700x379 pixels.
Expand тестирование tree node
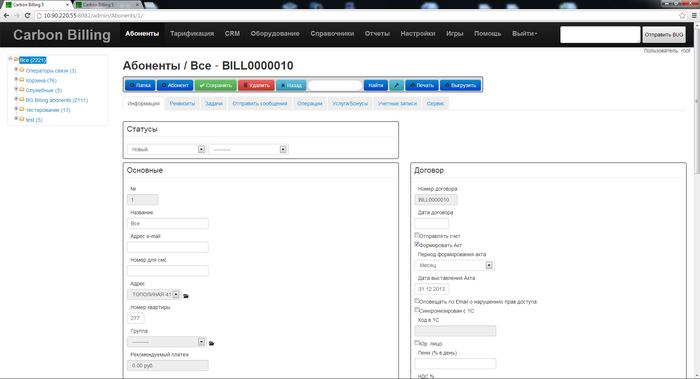coord(16,108)
